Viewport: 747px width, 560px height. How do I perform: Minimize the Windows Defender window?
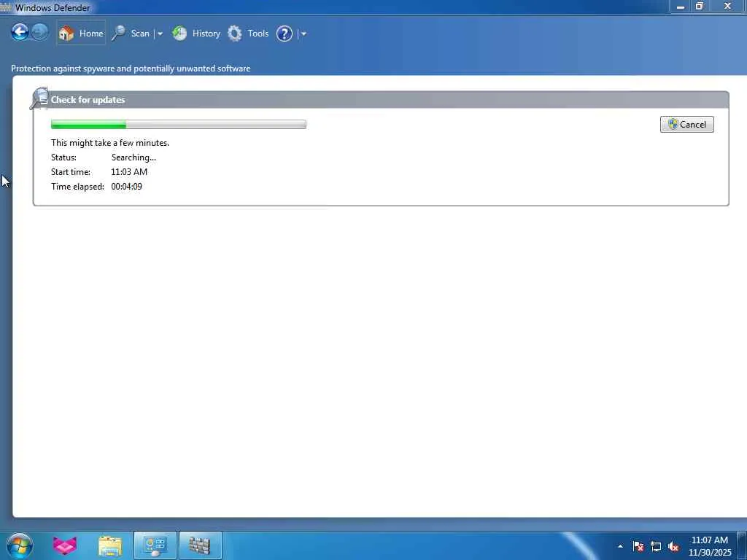681,6
